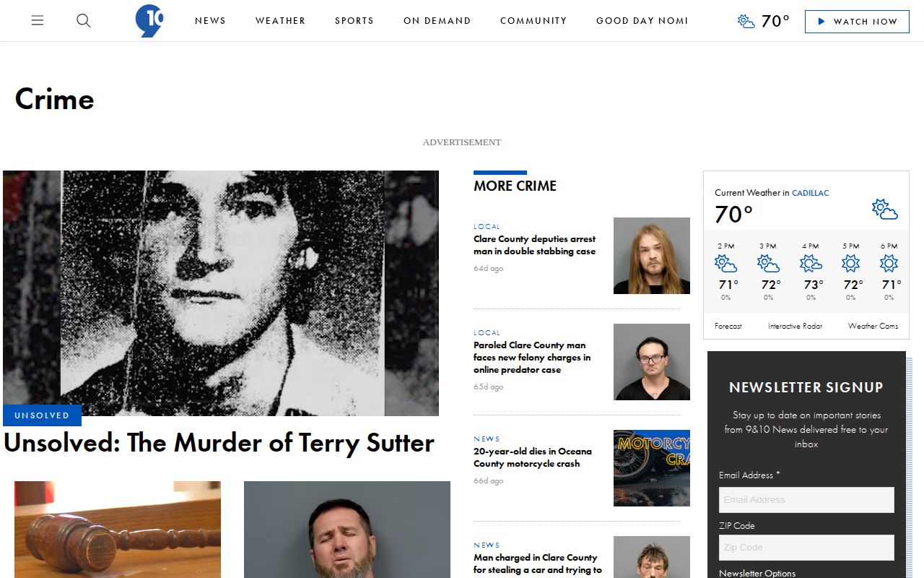Select the 4 PM forecast weather icon
Viewport: 924px width, 578px height.
pyautogui.click(x=811, y=264)
